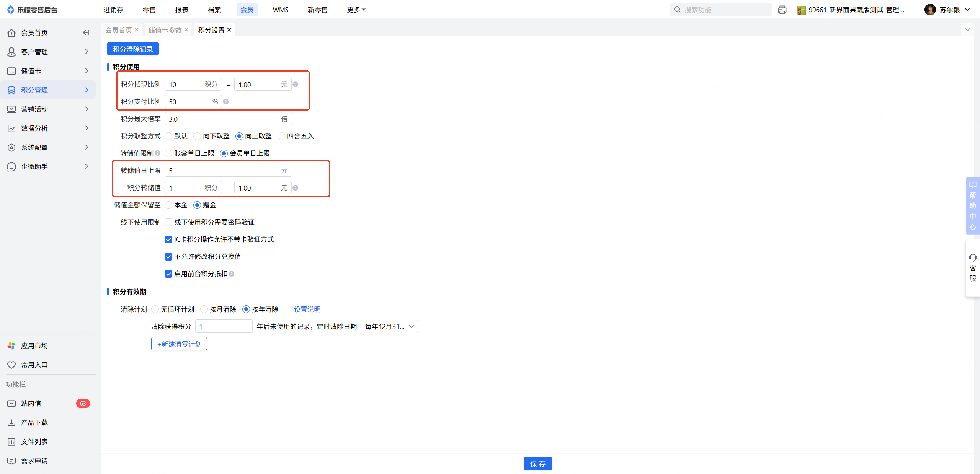Screen dimensions: 980x474
Task: Collapse sidebar with the arrow icon
Action: tap(86, 33)
